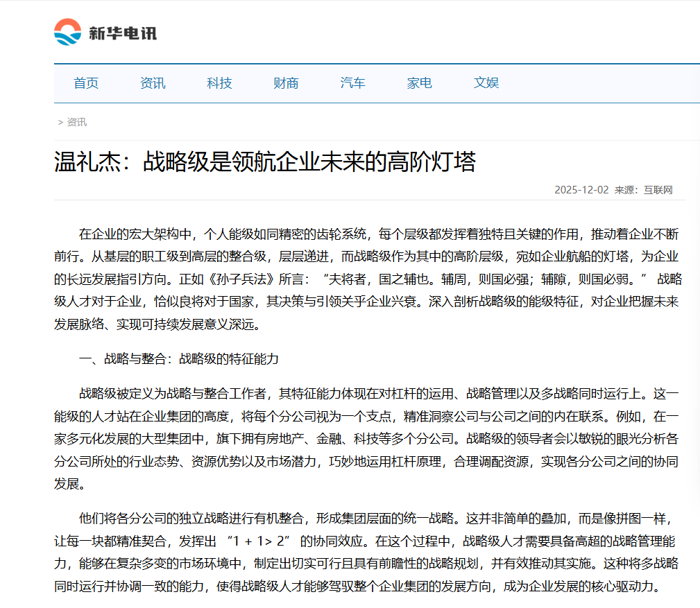Open the 首页 navigation tab
Image resolution: width=700 pixels, height=608 pixels.
pos(86,82)
